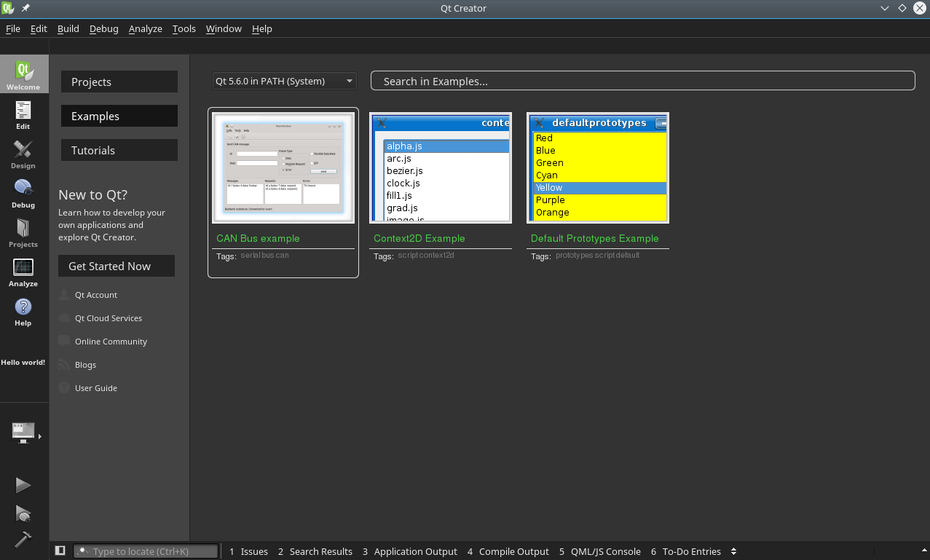Open the Compile Output pane
The width and height of the screenshot is (930, 560).
click(508, 551)
